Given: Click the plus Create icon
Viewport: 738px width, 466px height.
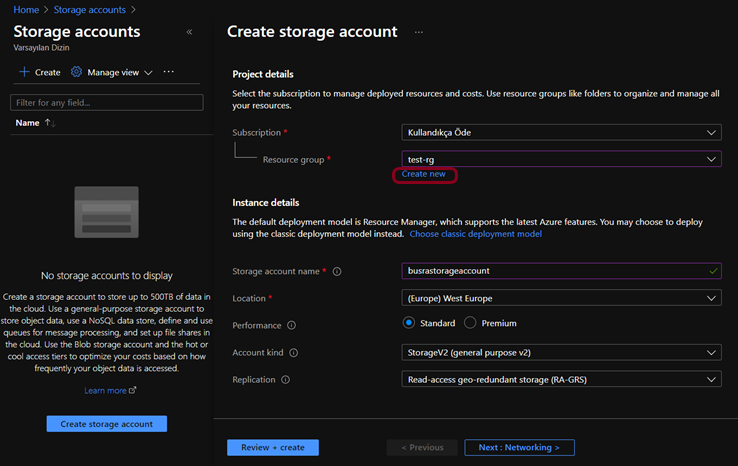Looking at the screenshot, I should click(24, 72).
